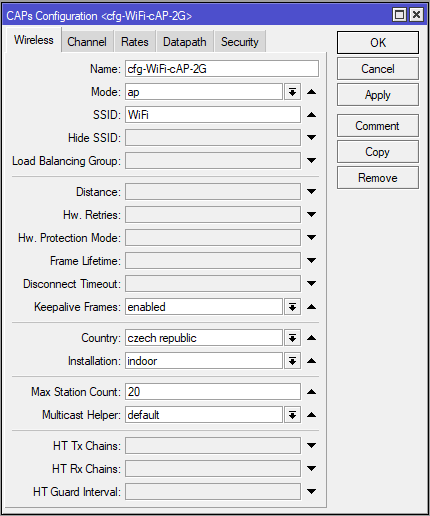Open the Installation dropdown list

(x=292, y=361)
